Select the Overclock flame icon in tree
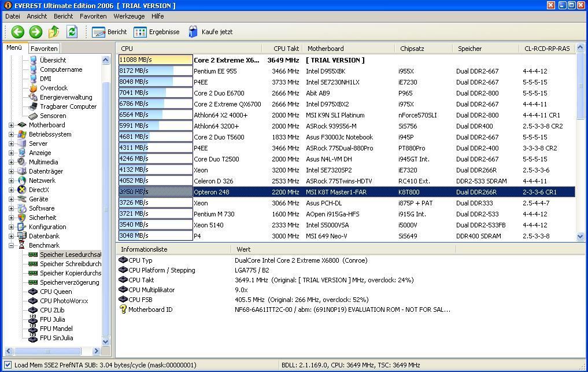Image resolution: width=588 pixels, height=372 pixels. 34,88
